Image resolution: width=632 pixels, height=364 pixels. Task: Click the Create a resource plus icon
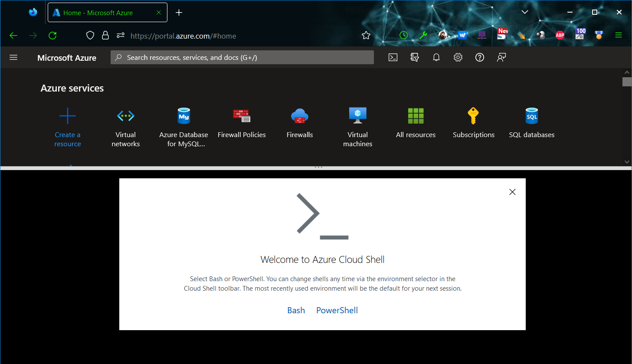point(68,116)
